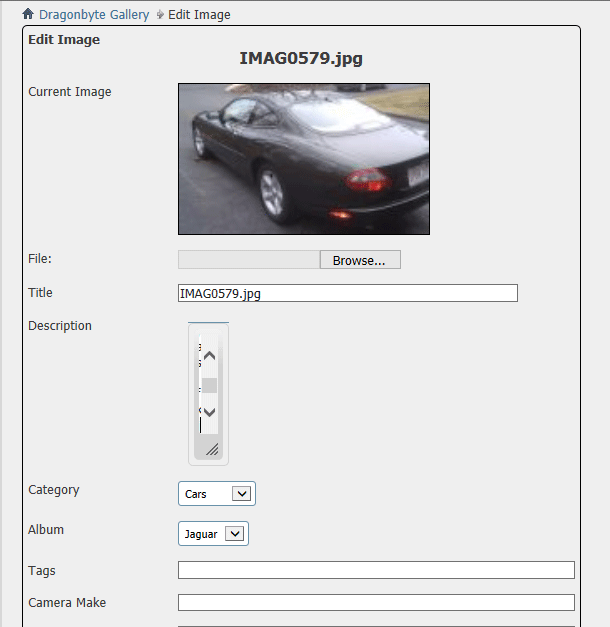The width and height of the screenshot is (610, 627).
Task: Click the IMAG0579.jpg heading text
Action: [x=301, y=58]
